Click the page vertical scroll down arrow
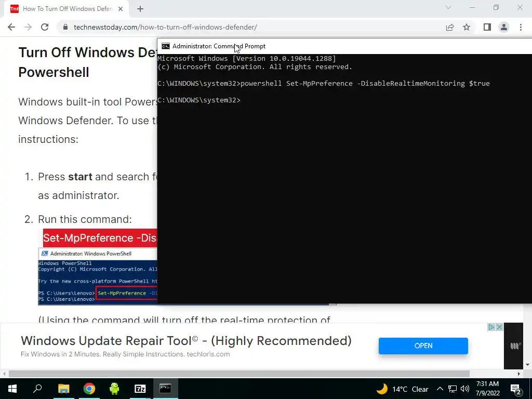The image size is (532, 399). pyautogui.click(x=528, y=365)
